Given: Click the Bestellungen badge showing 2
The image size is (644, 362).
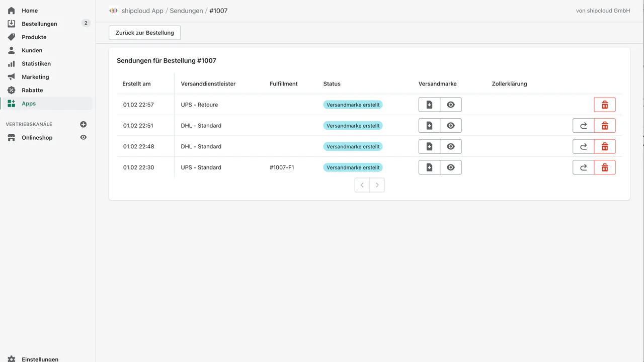Looking at the screenshot, I should [86, 23].
